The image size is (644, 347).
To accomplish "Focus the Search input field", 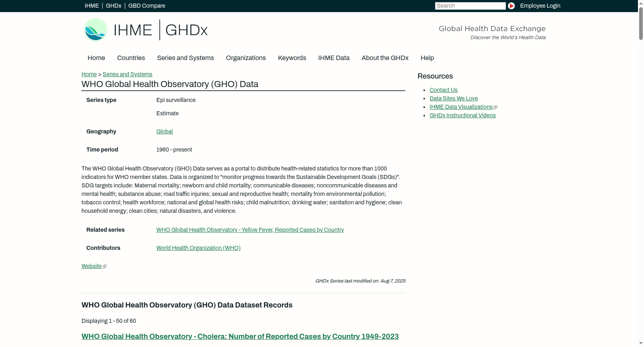I will point(470,6).
